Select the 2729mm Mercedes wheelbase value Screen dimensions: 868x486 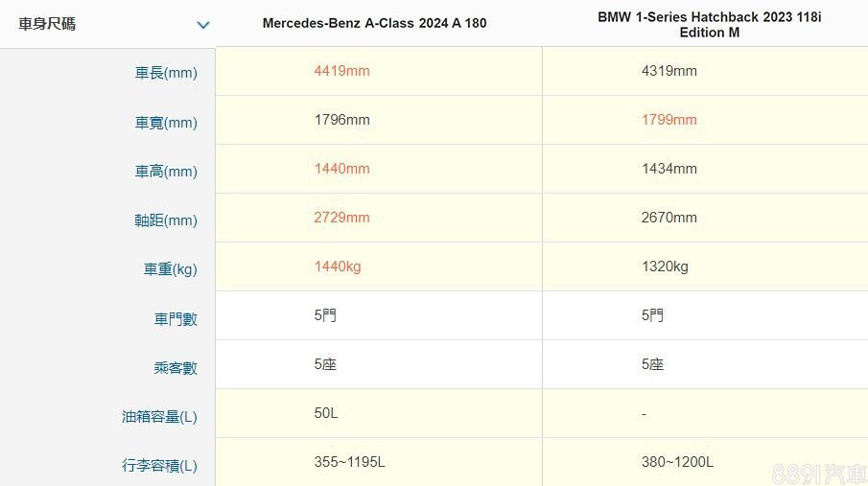tap(341, 218)
